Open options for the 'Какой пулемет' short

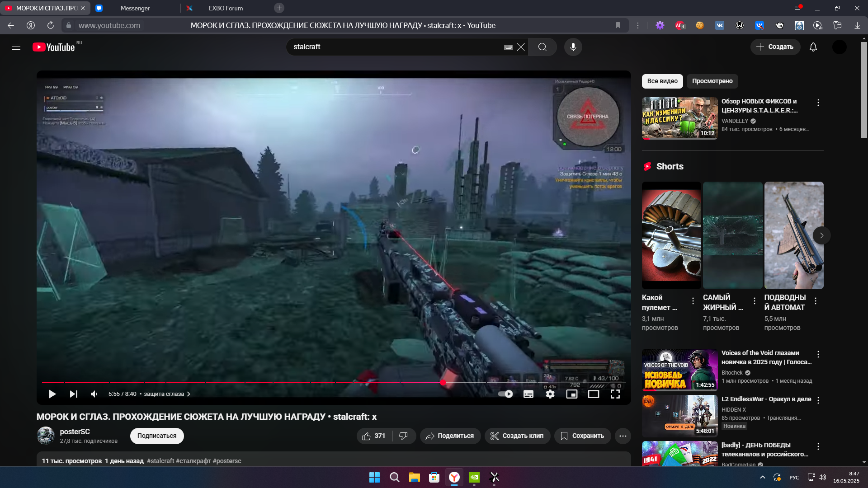pyautogui.click(x=693, y=301)
